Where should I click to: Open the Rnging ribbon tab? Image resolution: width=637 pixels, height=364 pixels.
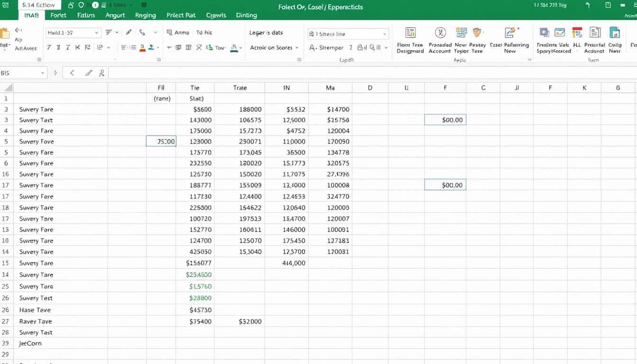(146, 15)
